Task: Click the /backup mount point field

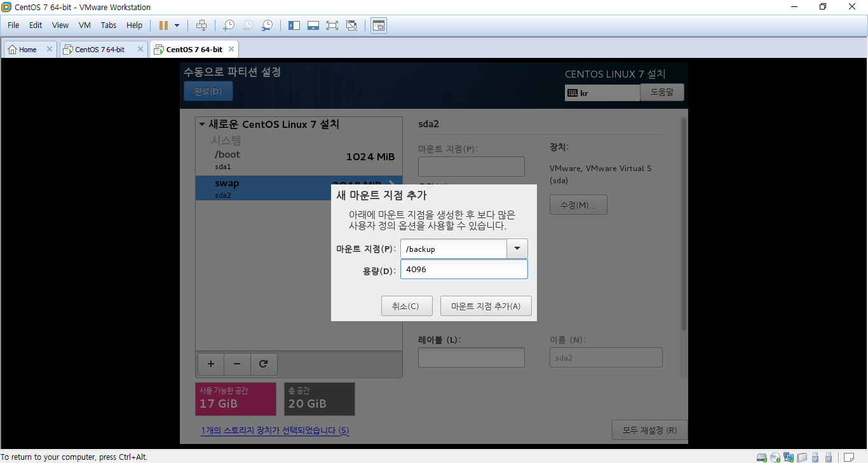Action: click(x=454, y=249)
